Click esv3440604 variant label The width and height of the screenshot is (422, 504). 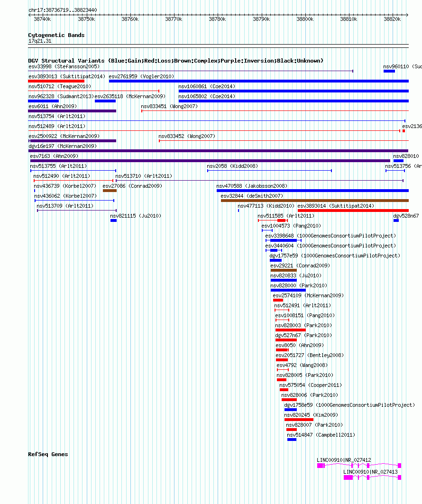coord(330,246)
